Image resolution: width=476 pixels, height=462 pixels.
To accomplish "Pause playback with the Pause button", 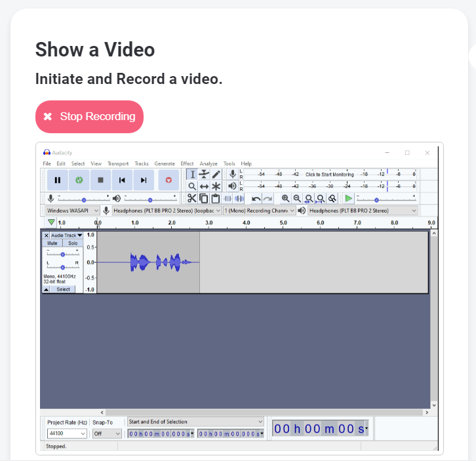I will (x=58, y=180).
